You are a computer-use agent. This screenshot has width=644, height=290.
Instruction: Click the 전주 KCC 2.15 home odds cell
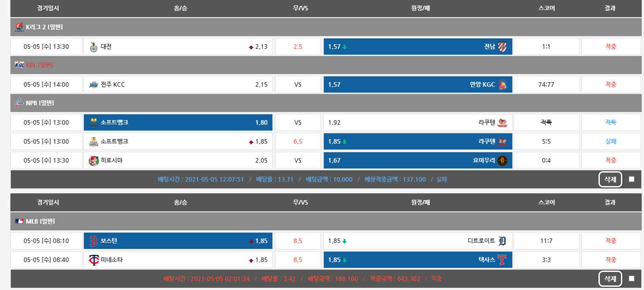click(x=178, y=84)
